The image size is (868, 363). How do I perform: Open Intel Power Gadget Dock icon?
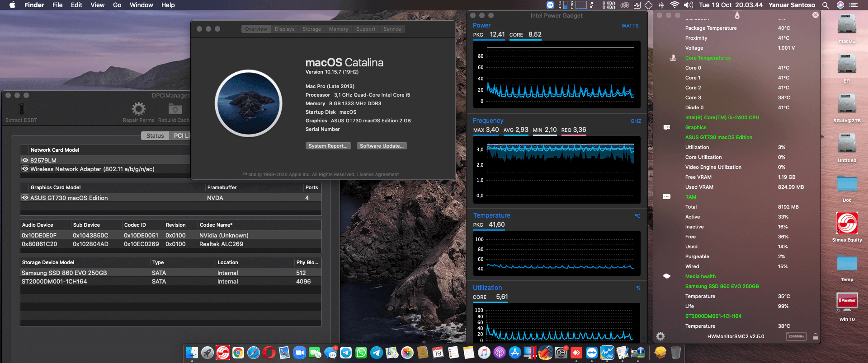pyautogui.click(x=607, y=353)
